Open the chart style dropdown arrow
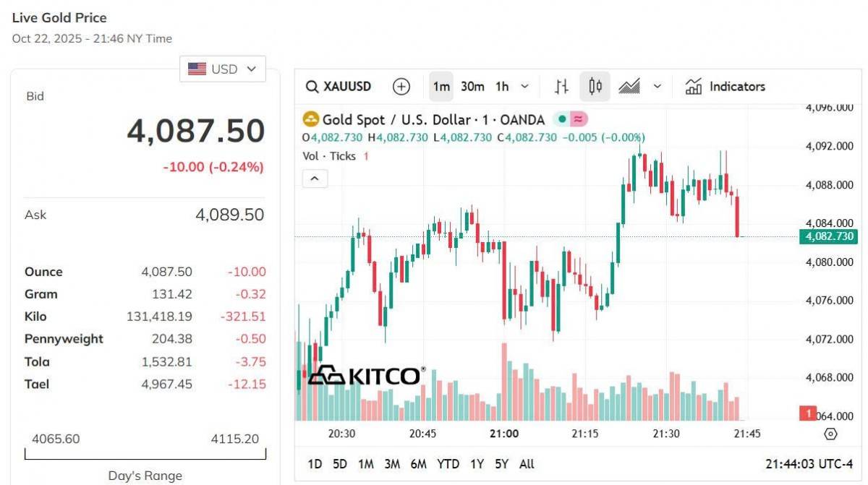 coord(657,86)
